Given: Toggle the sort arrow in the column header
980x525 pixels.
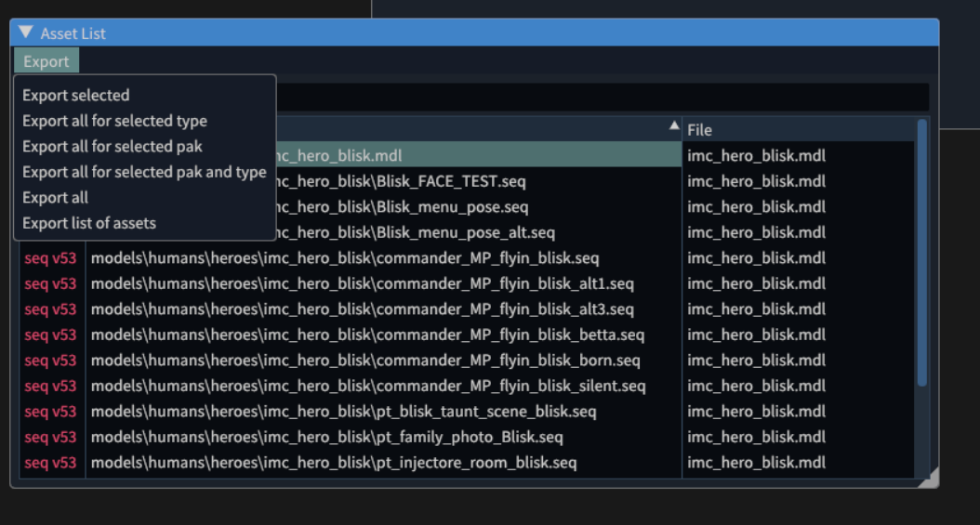Looking at the screenshot, I should [674, 125].
